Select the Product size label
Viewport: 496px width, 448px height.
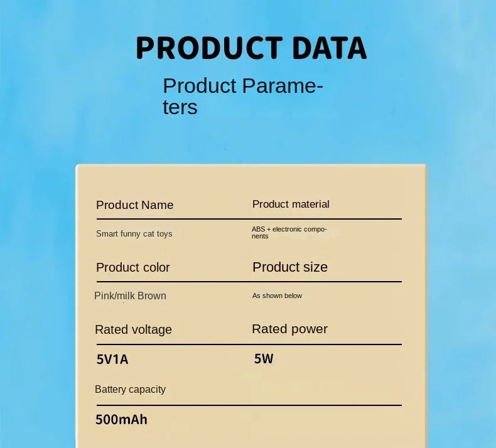coord(290,267)
